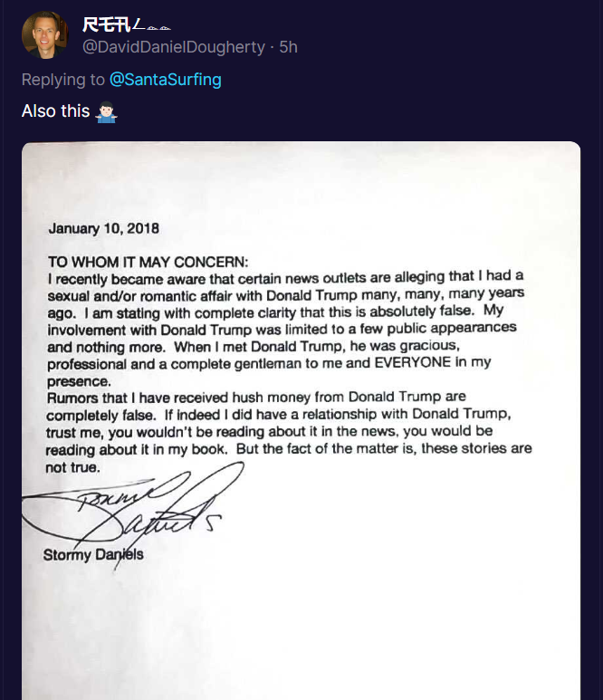This screenshot has height=700, width=603.
Task: Open the attached letter image
Action: pos(301,420)
